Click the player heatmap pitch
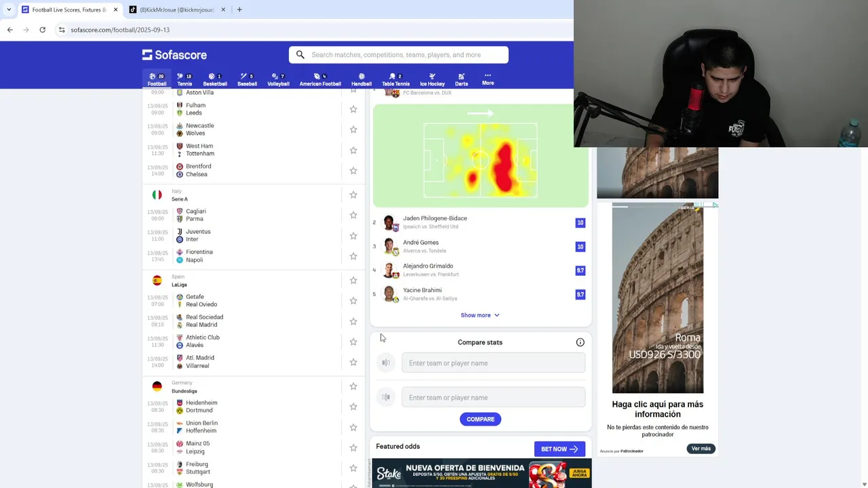The width and height of the screenshot is (868, 488). (x=481, y=161)
